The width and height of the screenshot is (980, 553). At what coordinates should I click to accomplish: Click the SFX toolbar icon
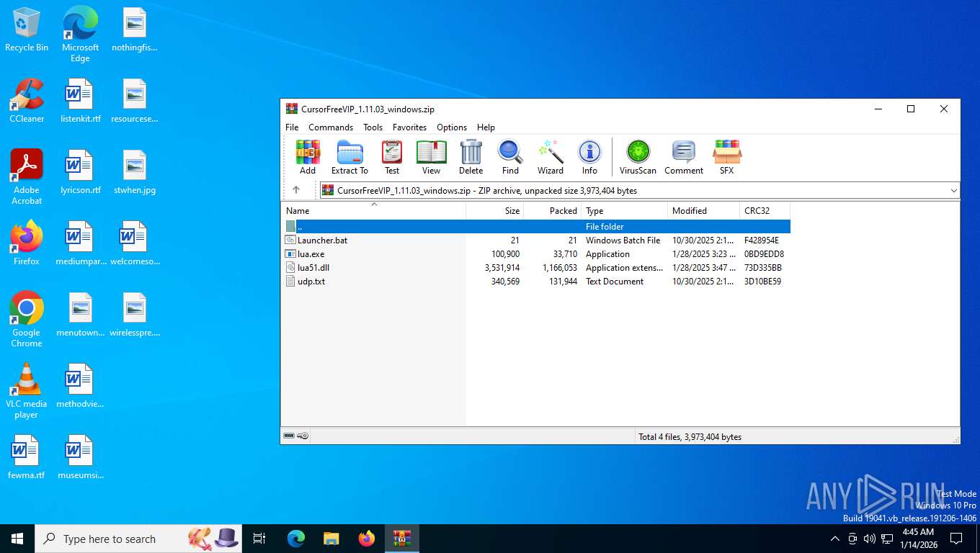pyautogui.click(x=726, y=157)
